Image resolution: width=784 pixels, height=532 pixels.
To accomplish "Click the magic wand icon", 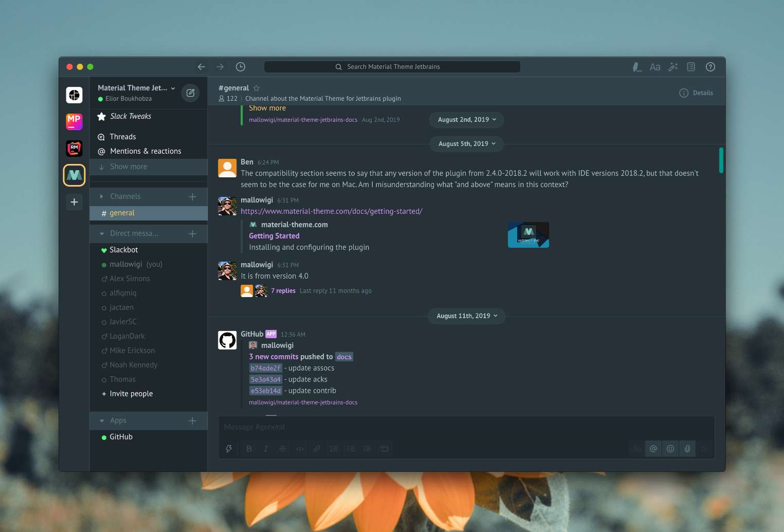I will (673, 67).
